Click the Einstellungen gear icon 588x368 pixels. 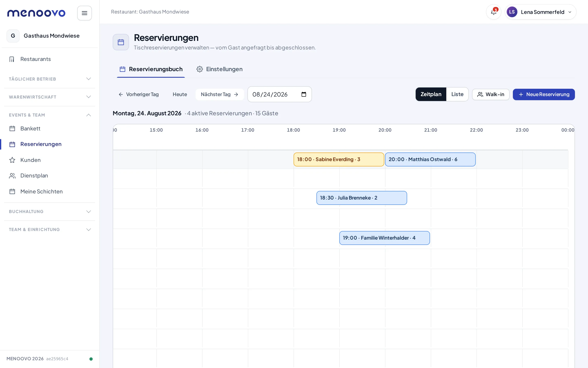pyautogui.click(x=199, y=69)
